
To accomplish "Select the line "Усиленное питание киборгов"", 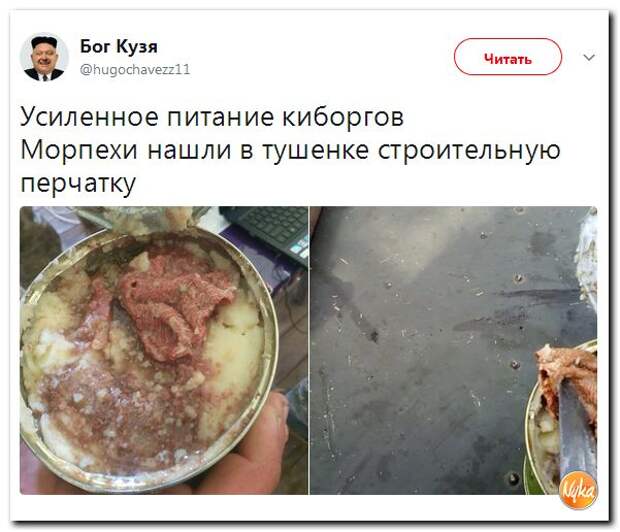I will [x=212, y=117].
